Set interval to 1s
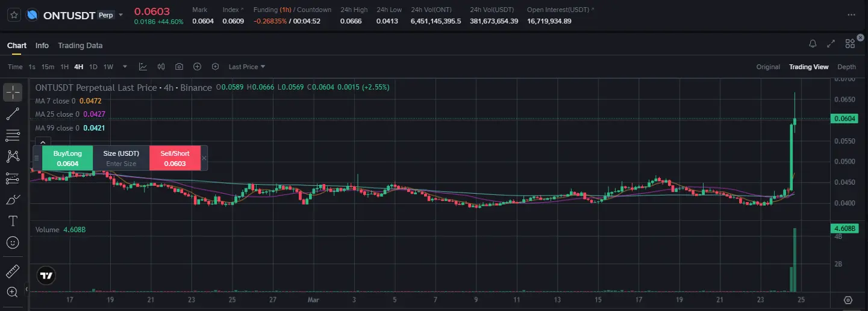The height and width of the screenshot is (311, 868). coord(32,67)
